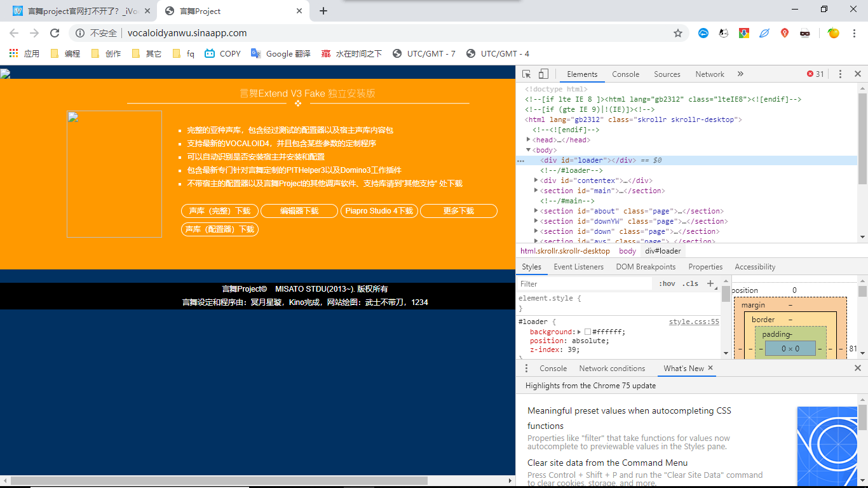Toggle the :hov element state button
868x488 pixels.
click(667, 284)
